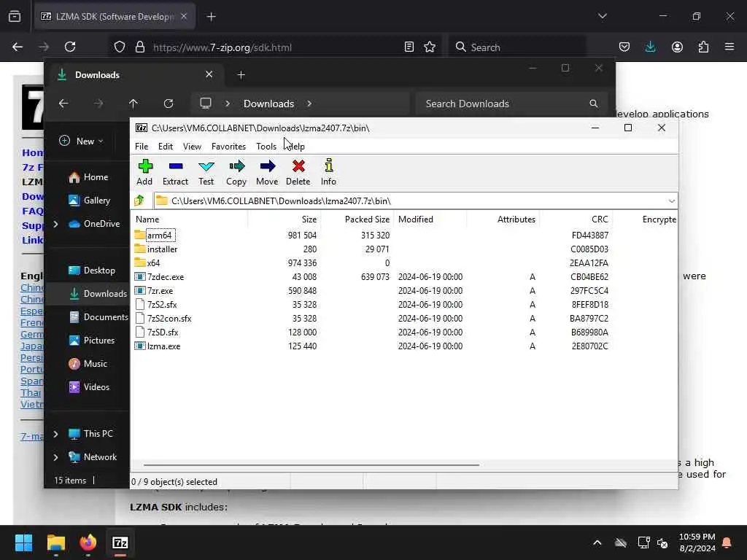Click the 7-Zip horizontal scrollbar
Screen dimensions: 747x560
tap(311, 464)
